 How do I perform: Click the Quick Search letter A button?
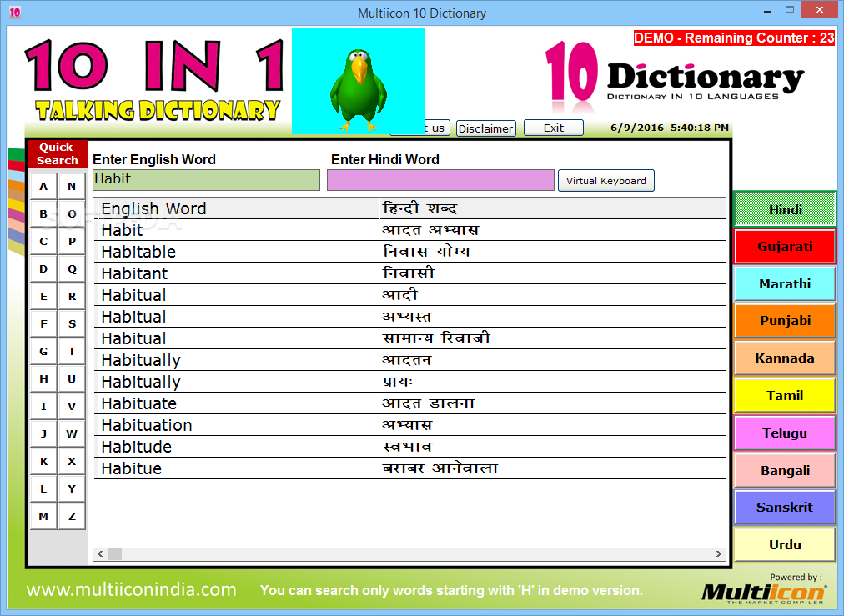coord(43,187)
